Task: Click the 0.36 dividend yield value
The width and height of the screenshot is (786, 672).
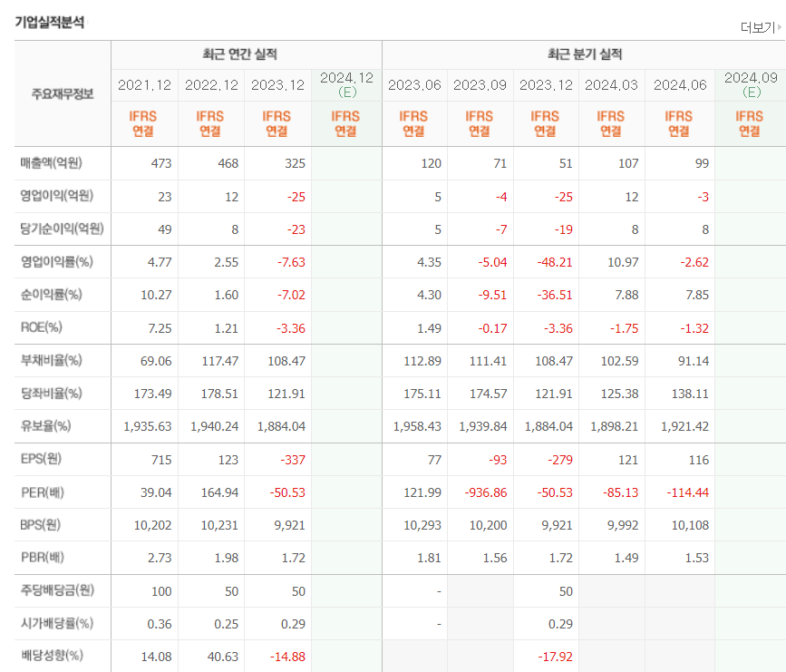Action: [x=160, y=624]
